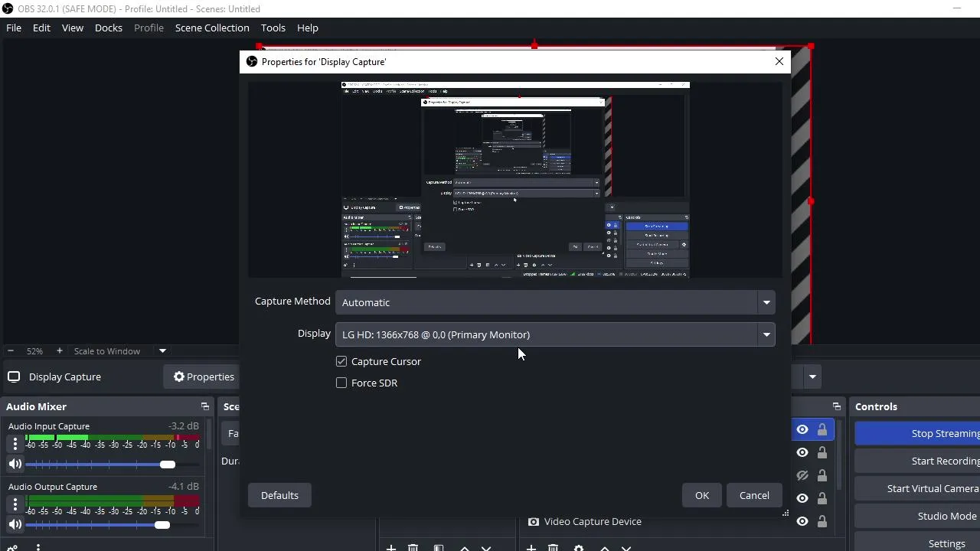Lock the Video Capture Device source

[x=822, y=521]
